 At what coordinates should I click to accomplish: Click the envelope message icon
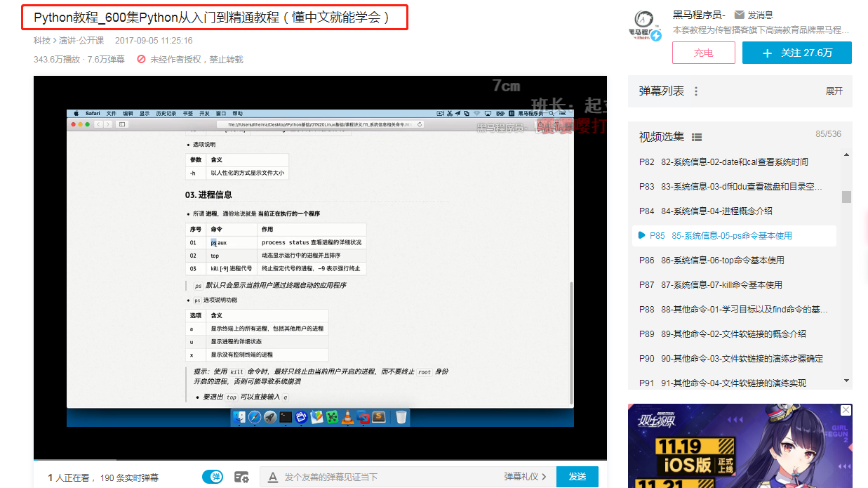pos(740,15)
